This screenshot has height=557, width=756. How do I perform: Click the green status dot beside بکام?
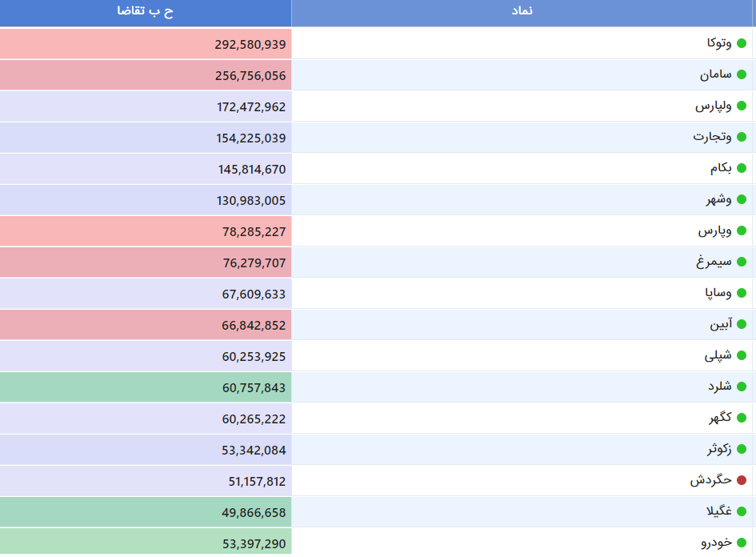click(742, 168)
